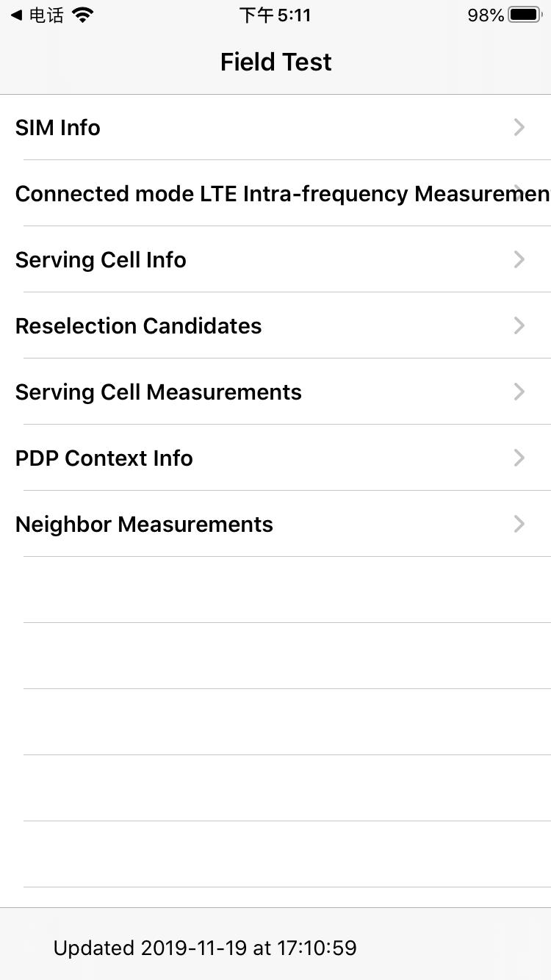Open Serving Cell Info

tap(101, 260)
